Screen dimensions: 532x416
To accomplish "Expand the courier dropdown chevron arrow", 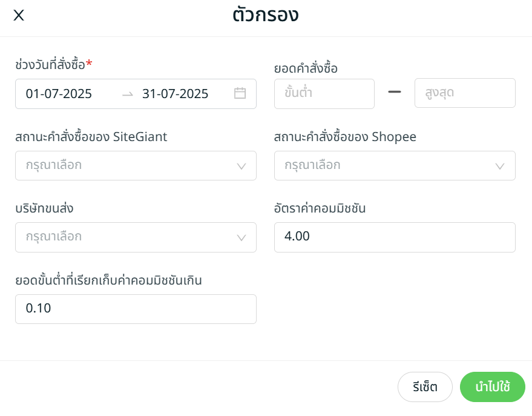I will [x=241, y=237].
